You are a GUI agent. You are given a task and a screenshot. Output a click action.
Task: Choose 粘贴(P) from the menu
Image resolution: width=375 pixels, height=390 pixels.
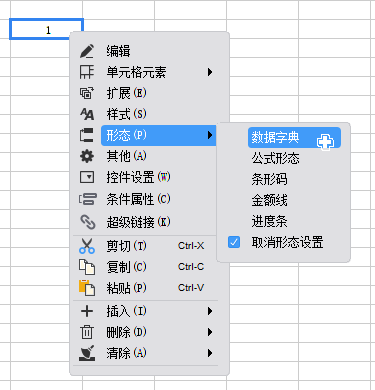(x=126, y=288)
